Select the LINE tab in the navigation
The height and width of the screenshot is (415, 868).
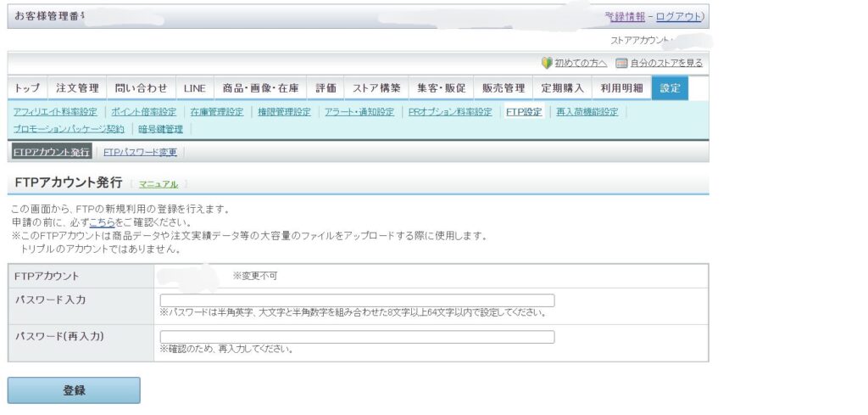[x=194, y=88]
